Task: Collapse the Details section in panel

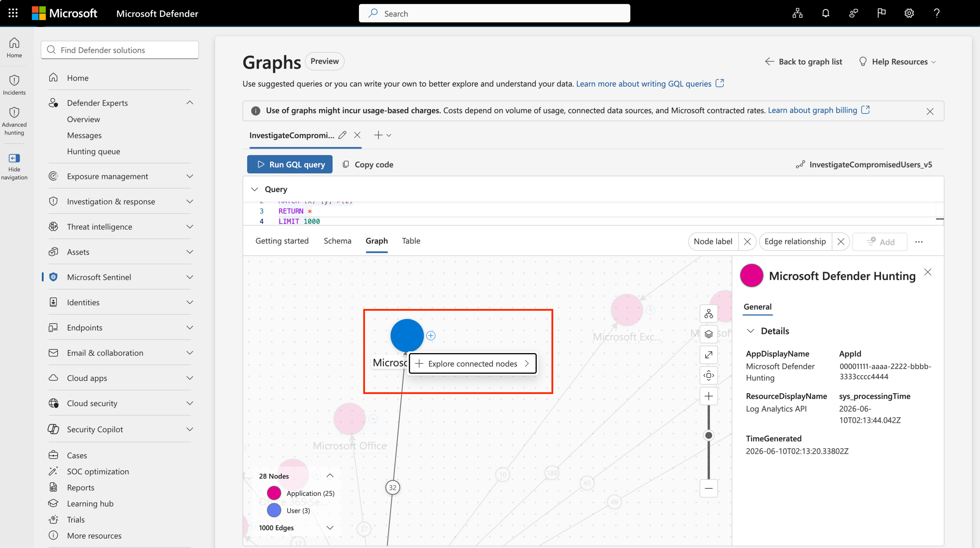Action: pyautogui.click(x=751, y=331)
